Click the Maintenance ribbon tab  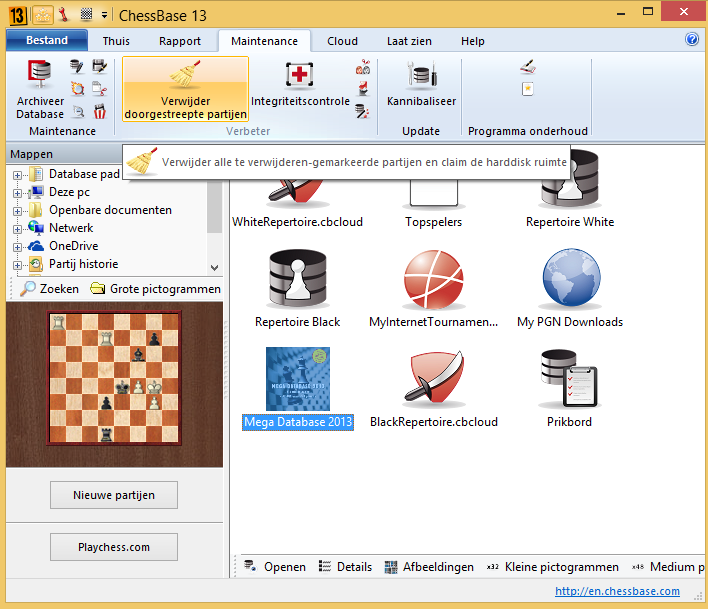[264, 41]
